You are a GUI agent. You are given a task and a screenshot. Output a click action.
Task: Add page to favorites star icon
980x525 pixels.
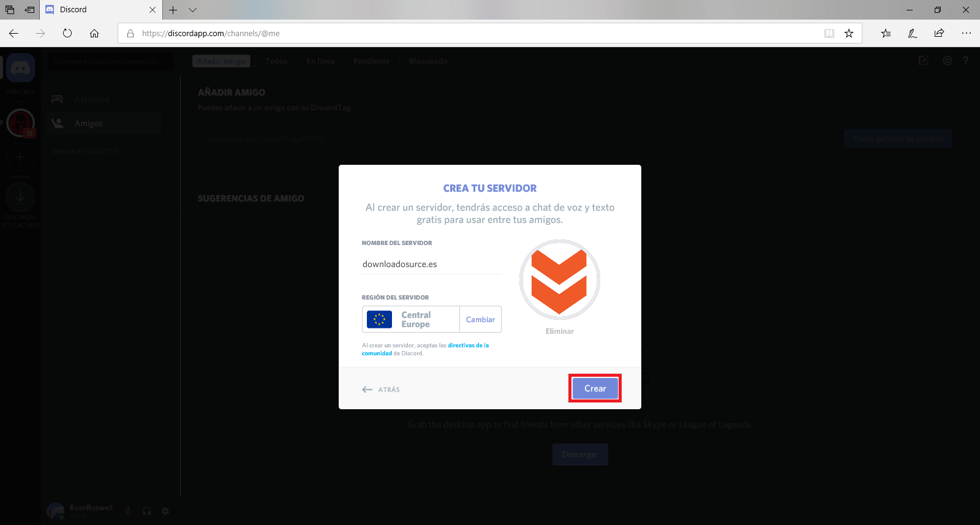pyautogui.click(x=849, y=34)
